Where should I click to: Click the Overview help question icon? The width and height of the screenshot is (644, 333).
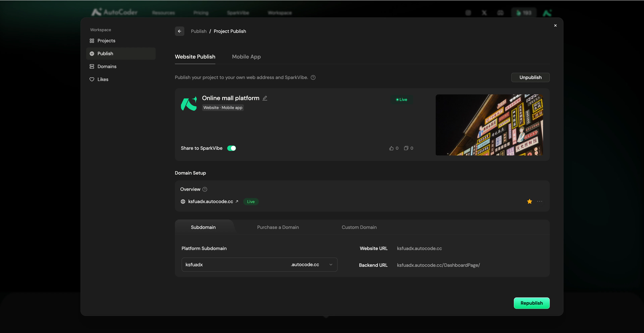[205, 189]
